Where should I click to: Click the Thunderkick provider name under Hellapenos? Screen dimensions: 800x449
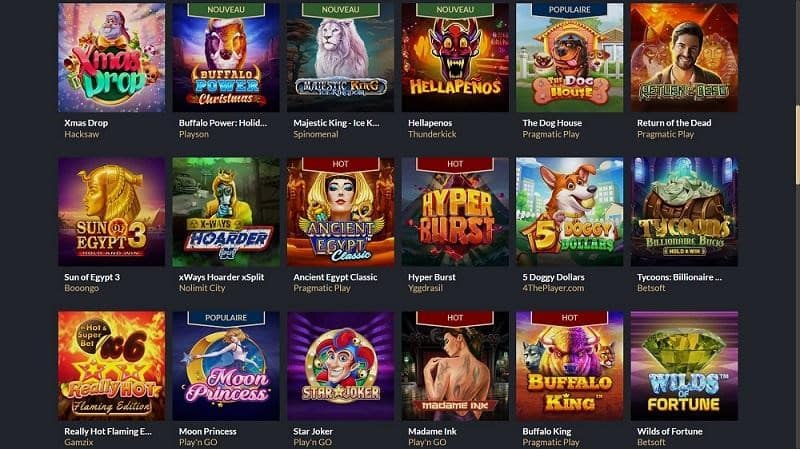[x=432, y=134]
